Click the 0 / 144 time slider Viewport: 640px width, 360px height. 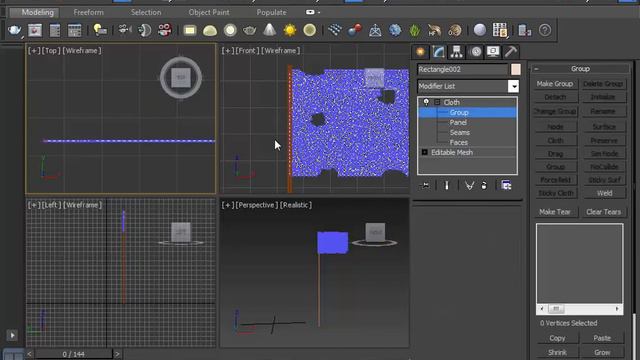tap(73, 354)
